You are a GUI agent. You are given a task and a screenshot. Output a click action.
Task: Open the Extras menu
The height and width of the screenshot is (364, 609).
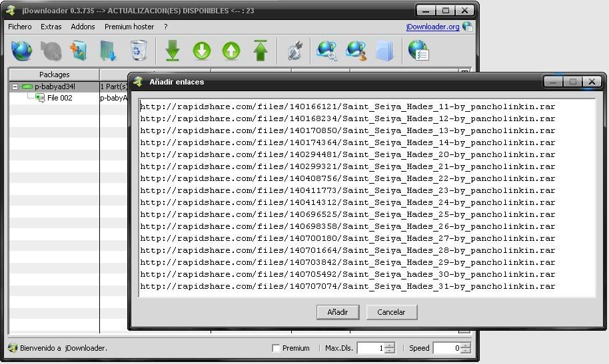[x=51, y=27]
